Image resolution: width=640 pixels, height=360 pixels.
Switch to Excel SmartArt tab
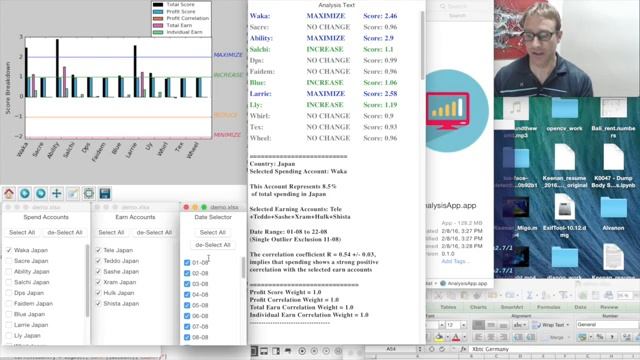coord(511,307)
